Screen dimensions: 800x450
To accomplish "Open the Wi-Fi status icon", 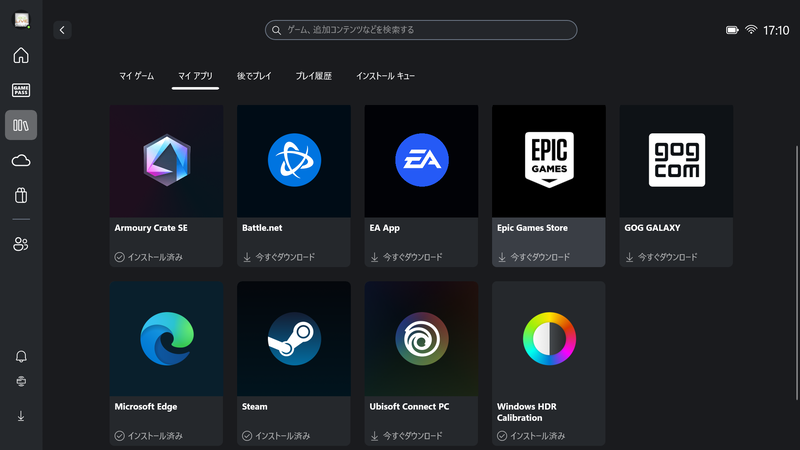I will 751,30.
